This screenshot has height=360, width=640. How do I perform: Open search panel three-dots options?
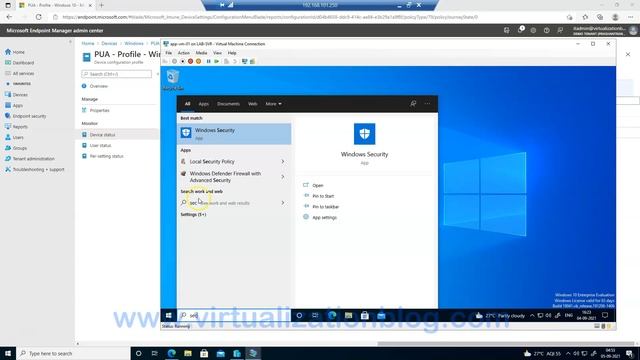[427, 104]
